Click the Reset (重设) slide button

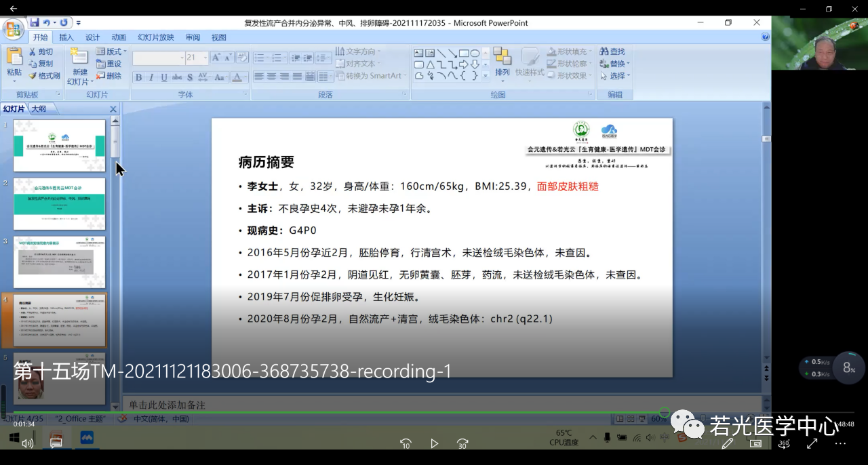click(108, 64)
